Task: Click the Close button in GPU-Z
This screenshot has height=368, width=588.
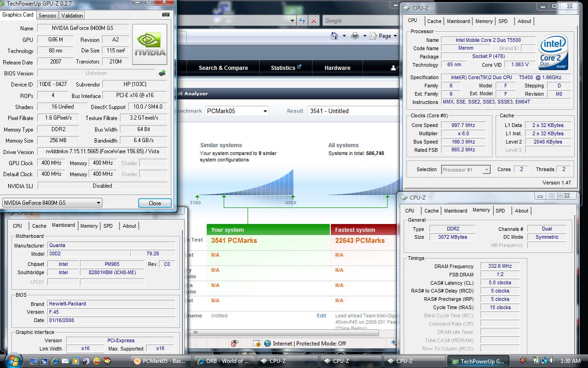Action: [155, 203]
